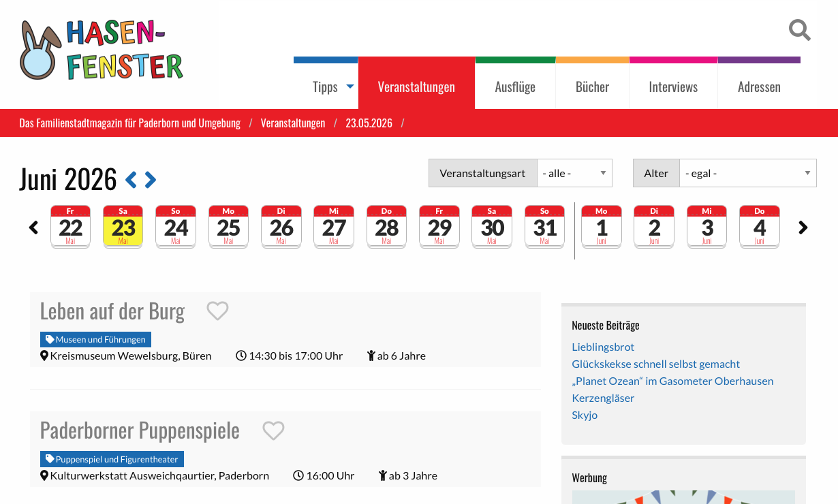Select Sunday 24 Mai calendar icon

[x=176, y=227]
